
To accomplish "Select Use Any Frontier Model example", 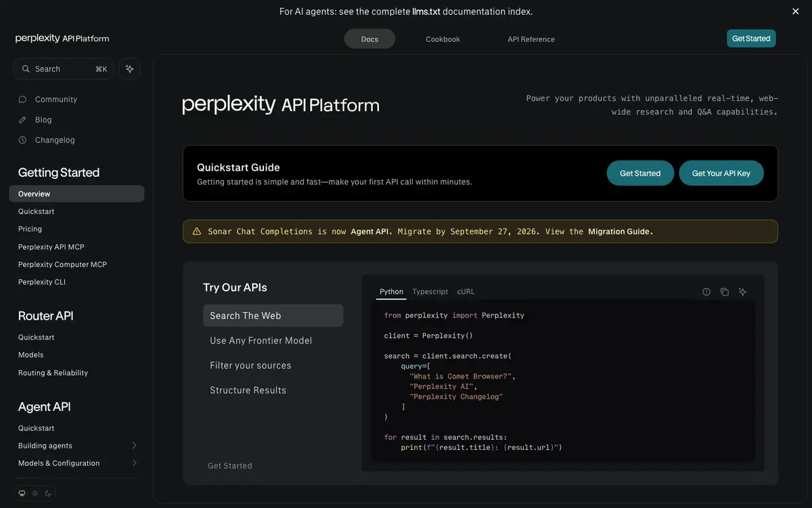I will [x=273, y=341].
